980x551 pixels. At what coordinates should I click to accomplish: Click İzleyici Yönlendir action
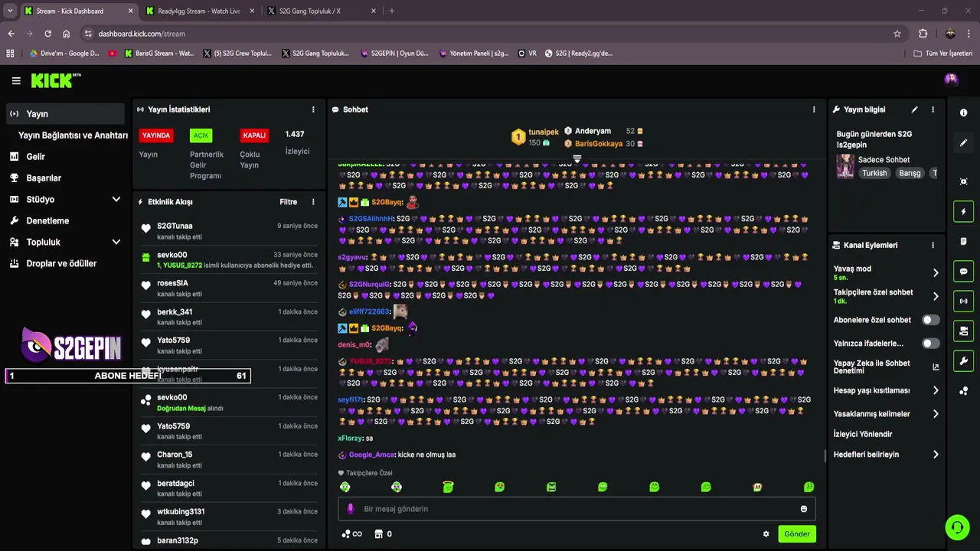863,434
